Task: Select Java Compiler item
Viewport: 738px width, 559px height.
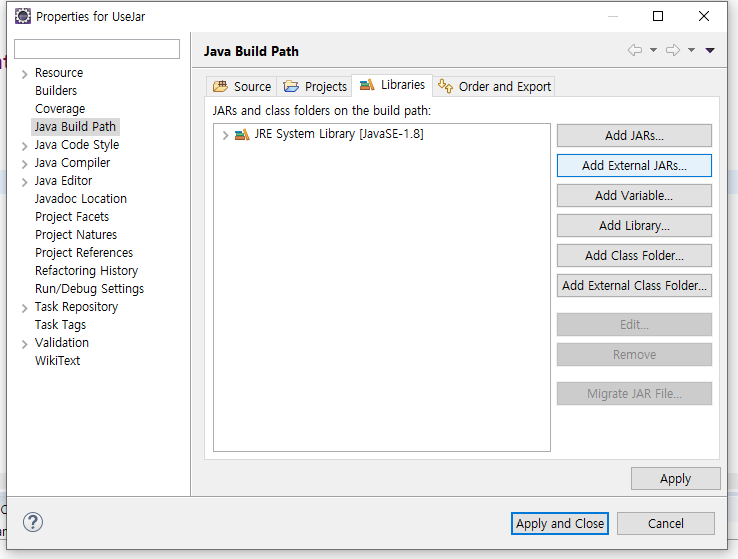Action: [72, 163]
